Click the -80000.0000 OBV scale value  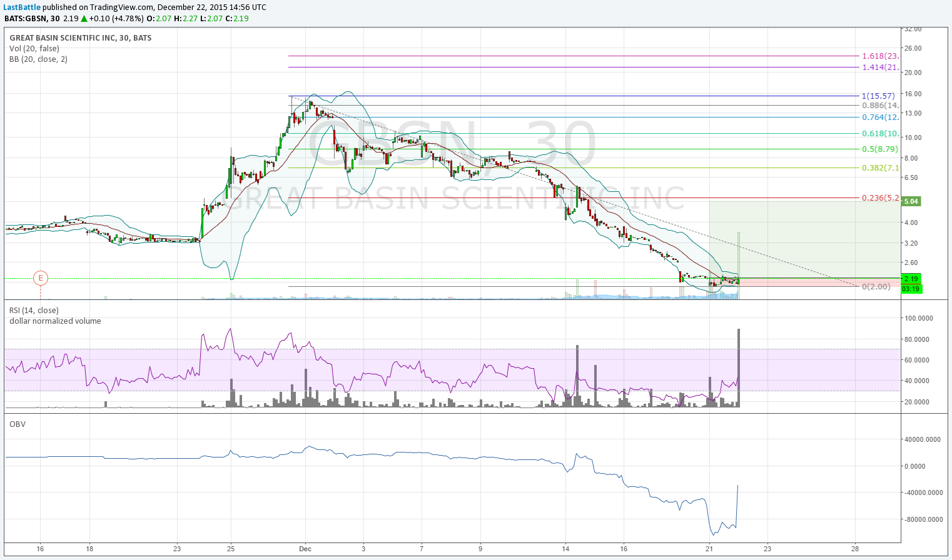click(x=923, y=519)
